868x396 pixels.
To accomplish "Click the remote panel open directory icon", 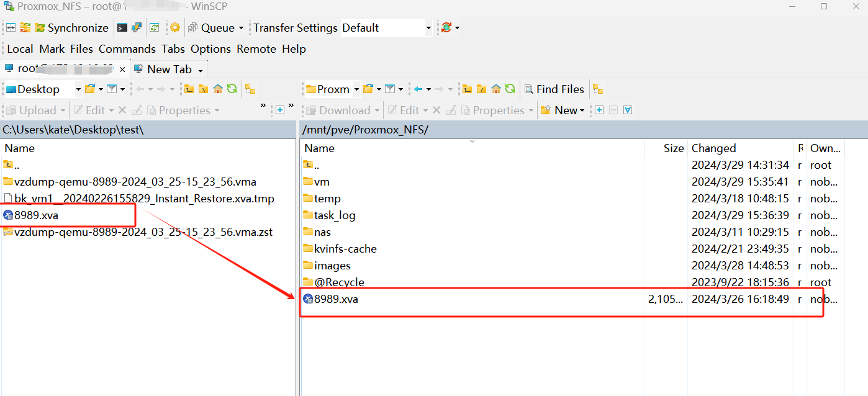I will pos(368,89).
